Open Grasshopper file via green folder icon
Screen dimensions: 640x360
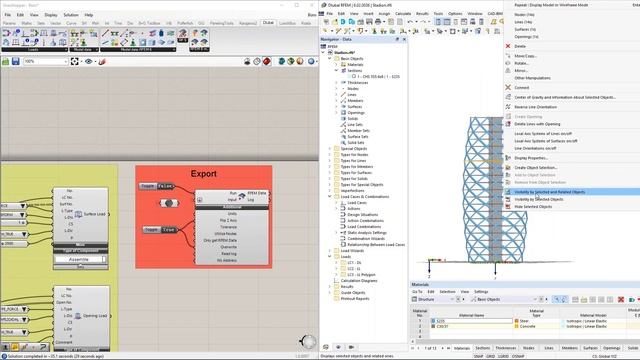(x=5, y=61)
